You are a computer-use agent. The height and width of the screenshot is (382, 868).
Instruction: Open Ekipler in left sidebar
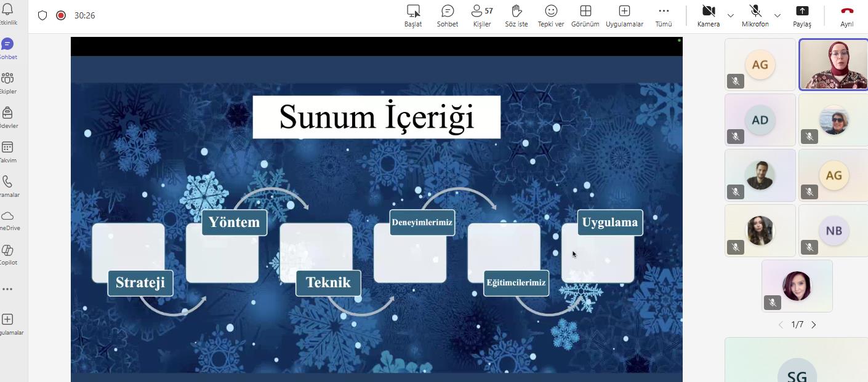(8, 82)
